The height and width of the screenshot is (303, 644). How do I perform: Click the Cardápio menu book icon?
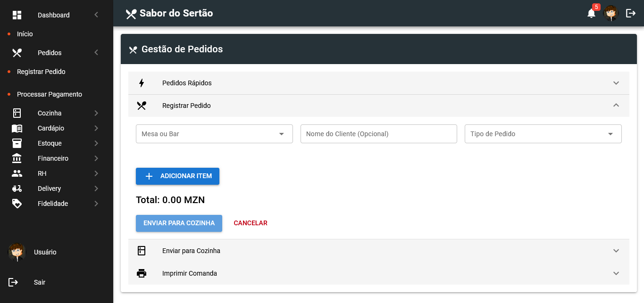pos(17,128)
